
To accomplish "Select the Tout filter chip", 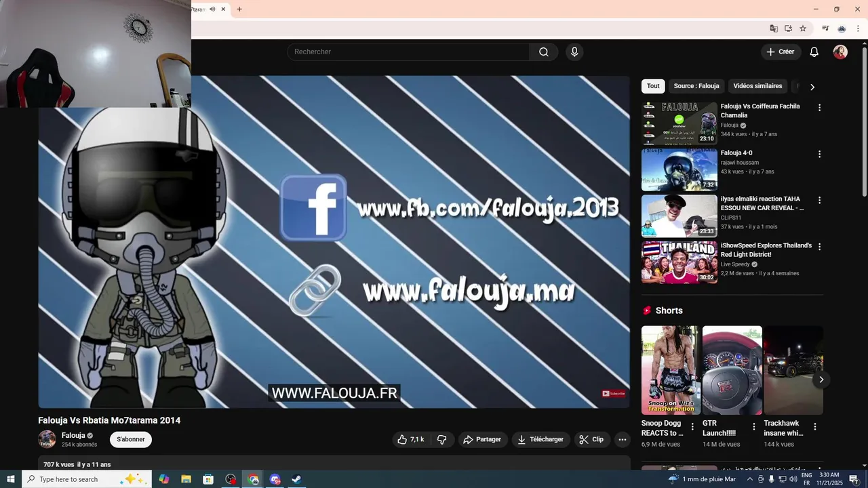I will point(653,86).
